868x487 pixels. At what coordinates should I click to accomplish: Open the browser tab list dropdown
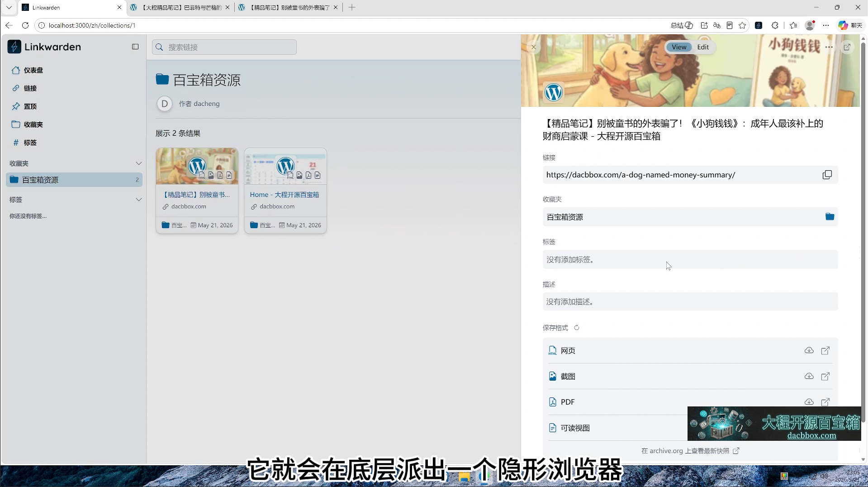pos(9,7)
